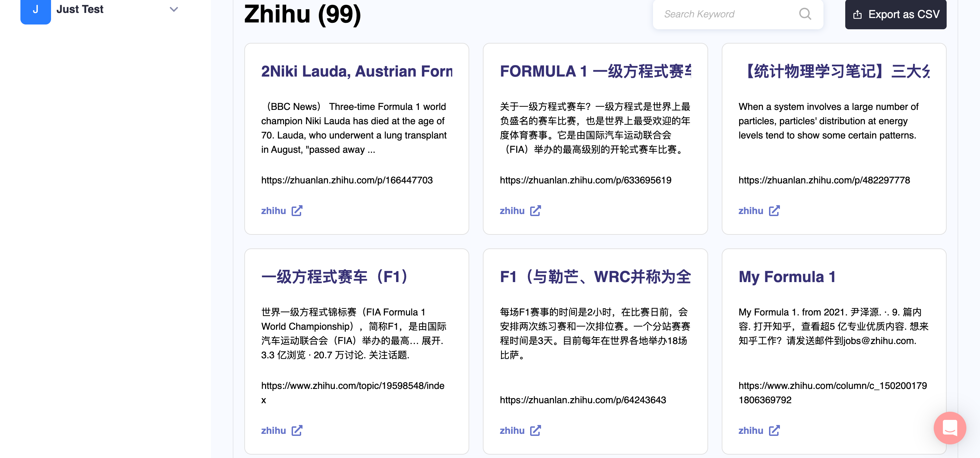980x458 pixels.
Task: Click Export as CSV button
Action: click(896, 14)
